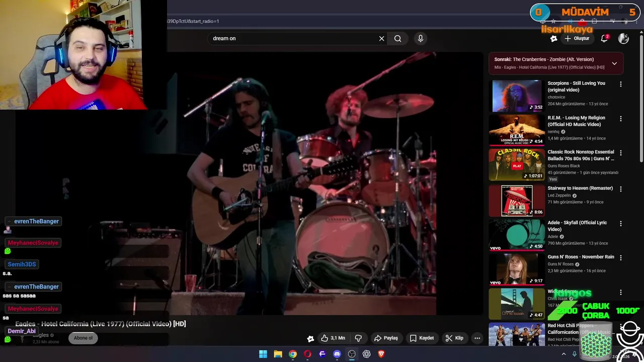
Task: Open the options menu for Adele Skyfall
Action: [x=620, y=223]
